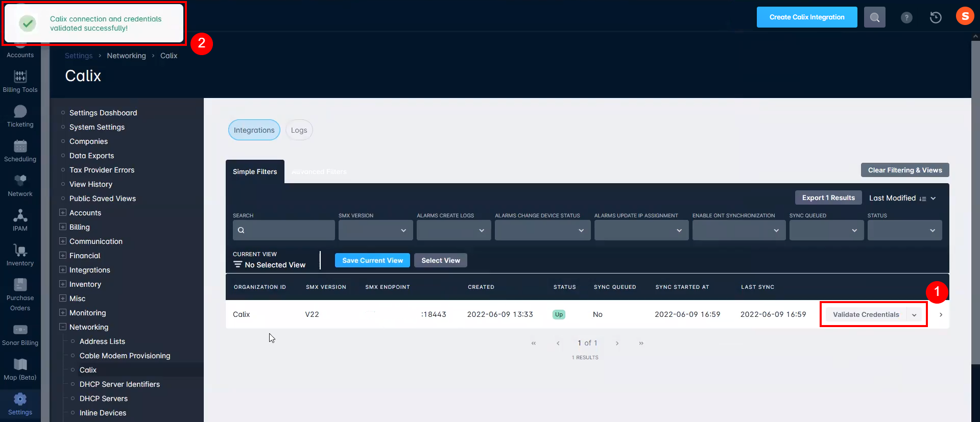Open the recent history clock icon
This screenshot has height=422, width=980.
click(x=935, y=17)
